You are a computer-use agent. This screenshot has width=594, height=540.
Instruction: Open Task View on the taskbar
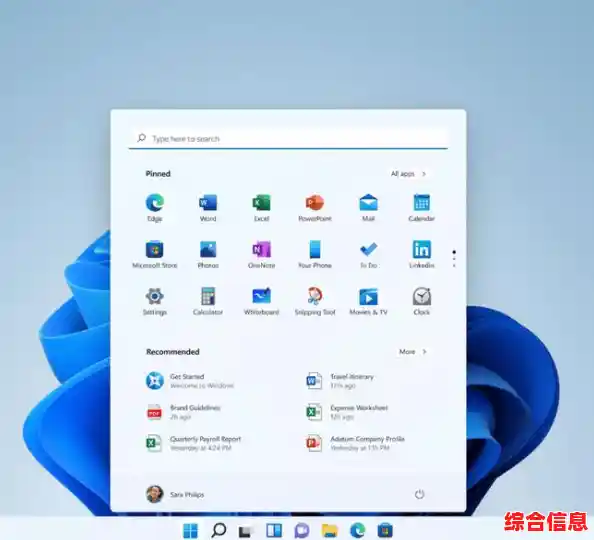(x=245, y=531)
